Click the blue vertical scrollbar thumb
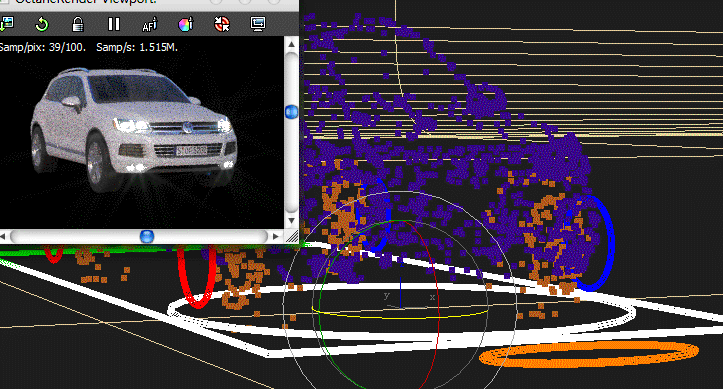 point(291,112)
